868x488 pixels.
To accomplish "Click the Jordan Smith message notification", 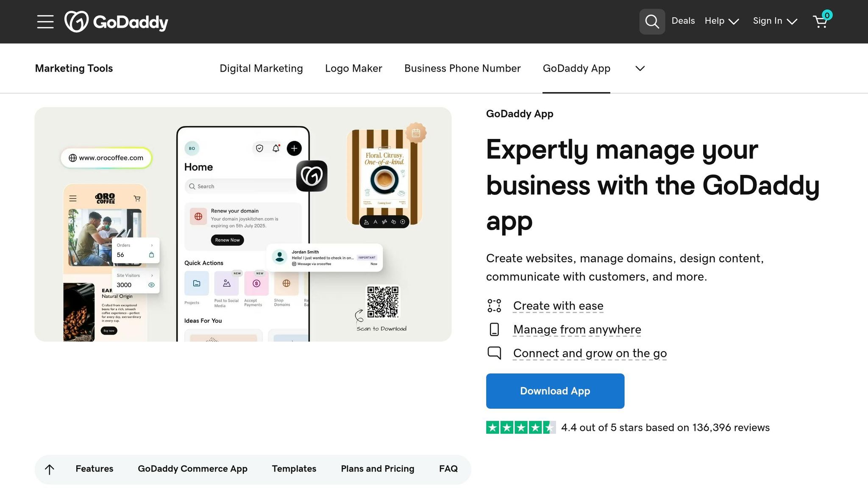I will (x=325, y=258).
